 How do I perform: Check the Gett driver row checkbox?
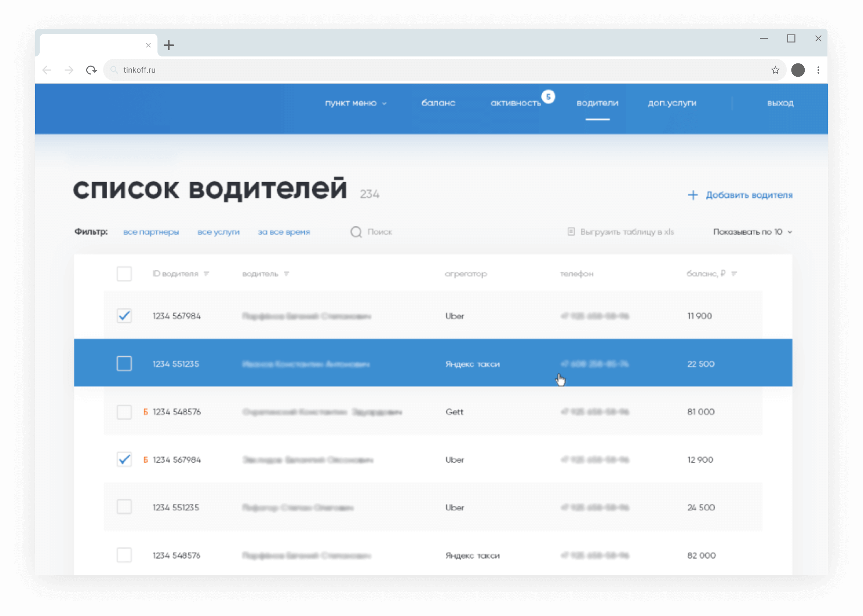[124, 412]
